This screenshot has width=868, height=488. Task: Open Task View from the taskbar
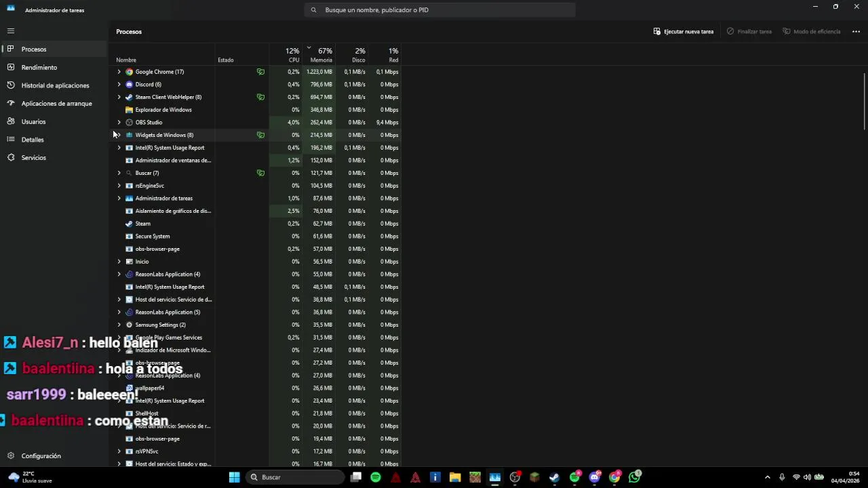click(x=356, y=477)
